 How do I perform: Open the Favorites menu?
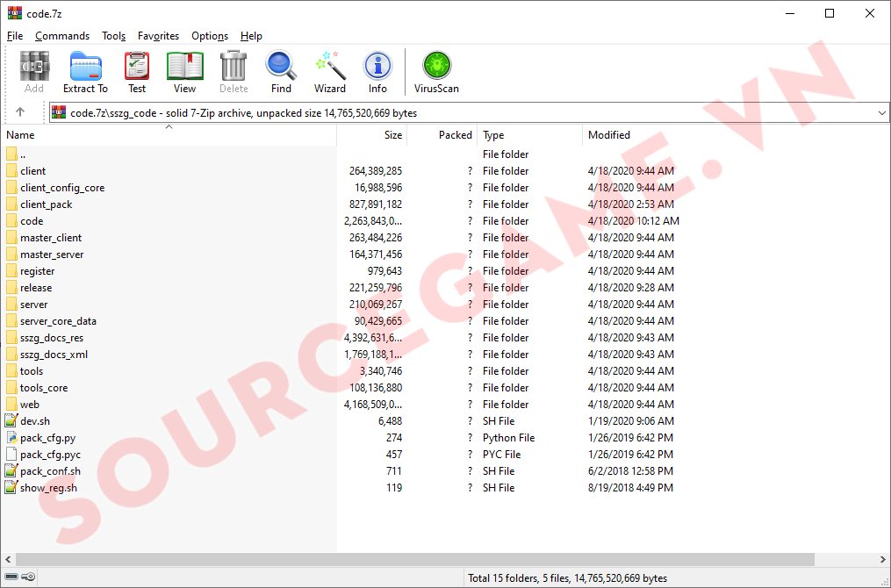(x=158, y=36)
